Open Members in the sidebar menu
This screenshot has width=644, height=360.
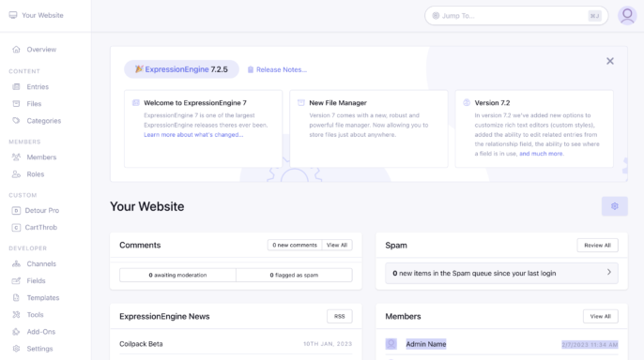41,157
